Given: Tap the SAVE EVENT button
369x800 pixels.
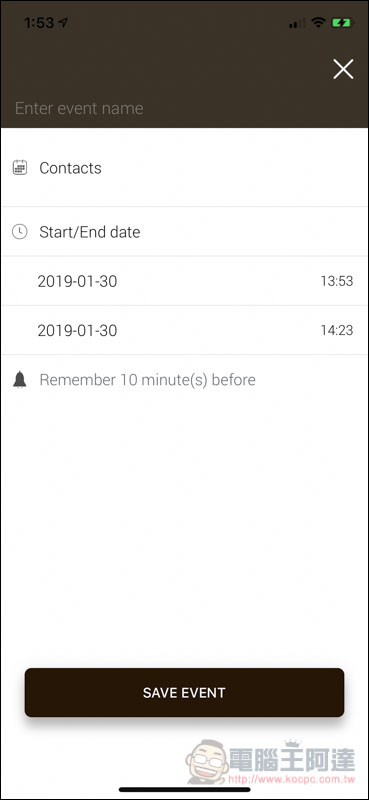Looking at the screenshot, I should [x=184, y=692].
